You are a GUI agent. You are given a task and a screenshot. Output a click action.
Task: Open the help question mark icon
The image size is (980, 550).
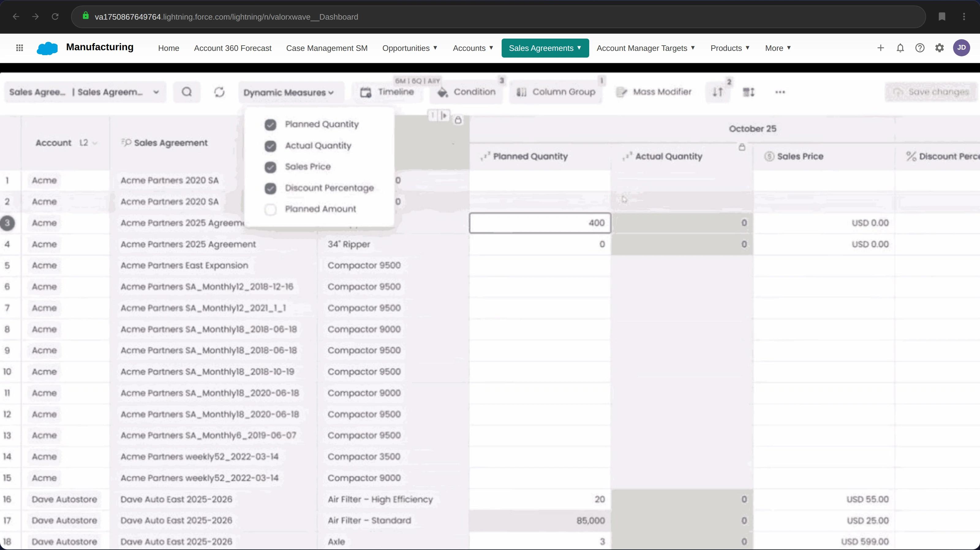920,48
